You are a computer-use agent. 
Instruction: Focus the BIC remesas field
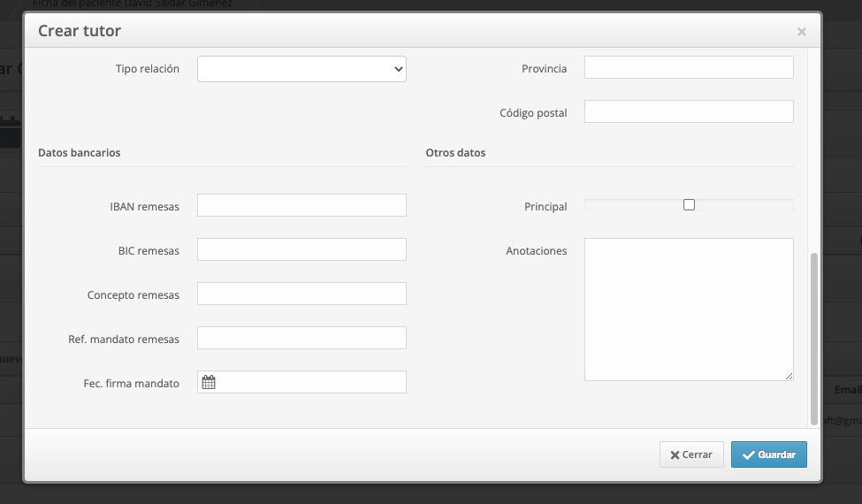click(x=301, y=249)
